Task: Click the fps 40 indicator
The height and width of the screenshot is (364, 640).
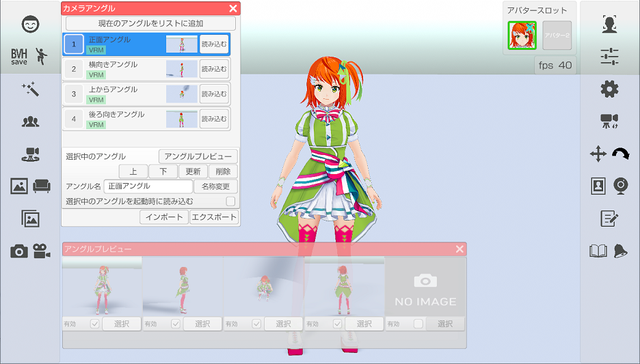Action: coord(555,65)
